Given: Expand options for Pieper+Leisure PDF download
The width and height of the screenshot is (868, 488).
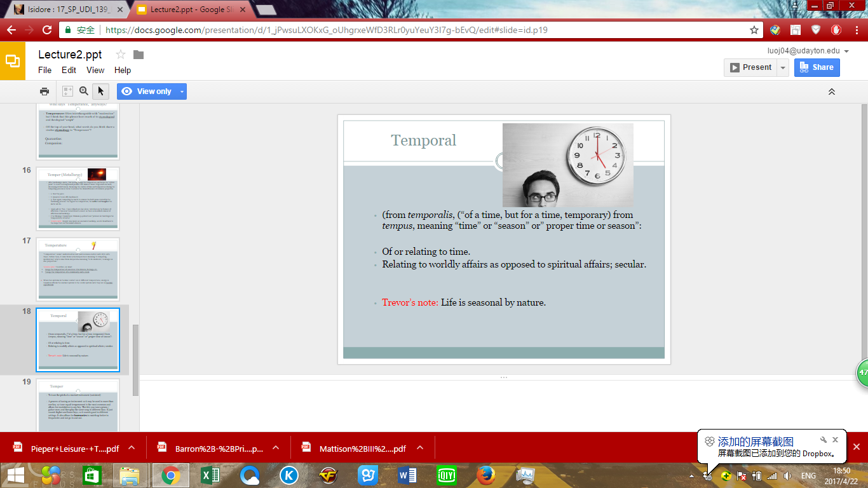Looking at the screenshot, I should coord(132,448).
